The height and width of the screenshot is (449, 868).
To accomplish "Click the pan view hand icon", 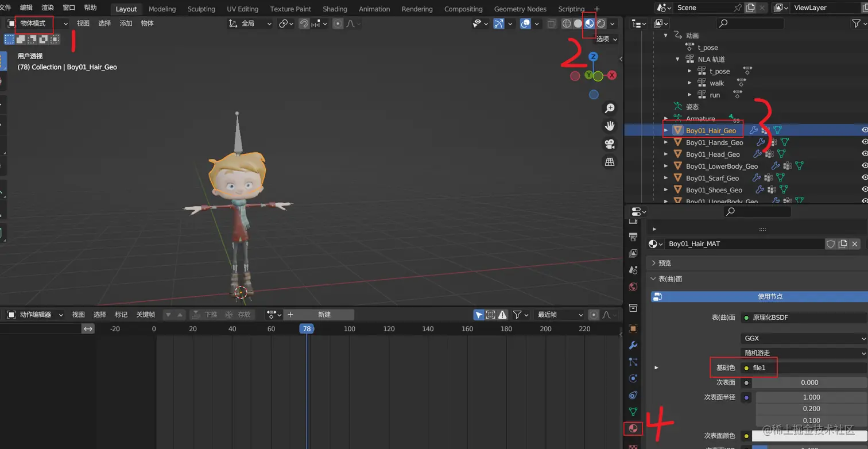I will click(x=610, y=126).
